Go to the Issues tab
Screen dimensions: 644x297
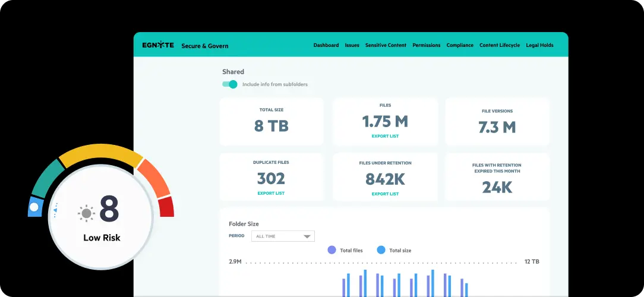[352, 45]
